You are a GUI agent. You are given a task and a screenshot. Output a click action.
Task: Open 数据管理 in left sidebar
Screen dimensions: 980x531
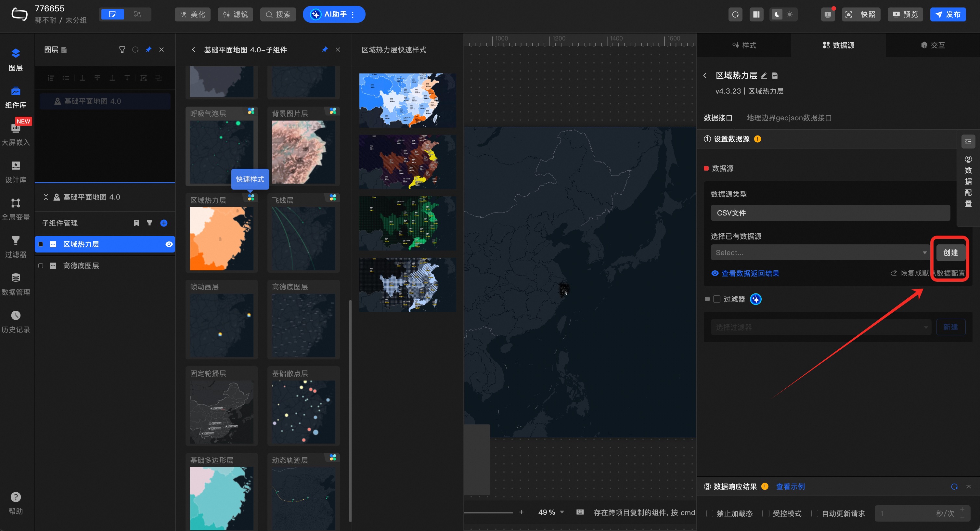click(x=16, y=284)
